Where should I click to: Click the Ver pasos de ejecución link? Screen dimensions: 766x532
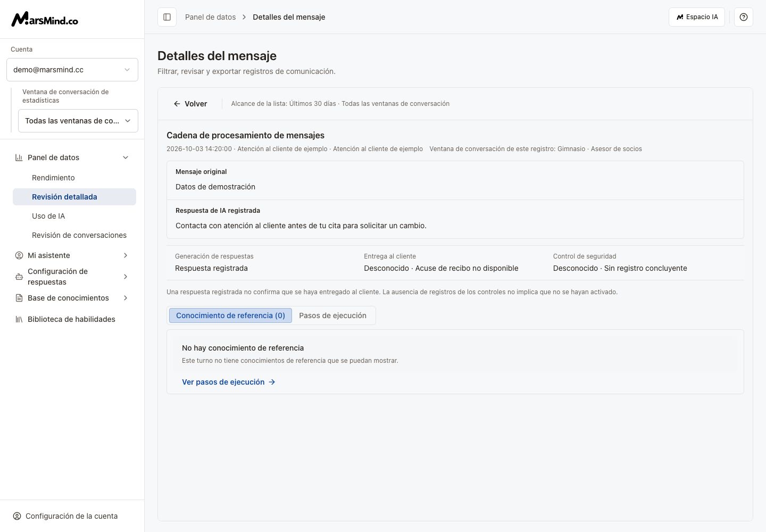point(229,382)
